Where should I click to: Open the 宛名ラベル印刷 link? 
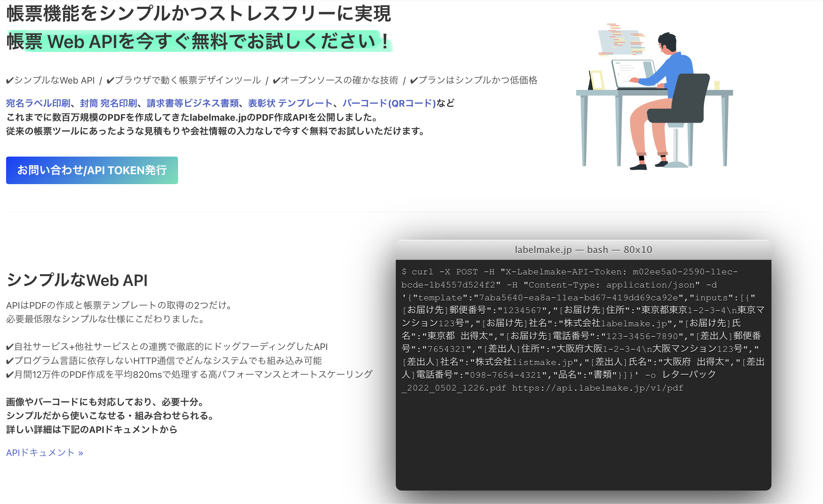coord(38,103)
